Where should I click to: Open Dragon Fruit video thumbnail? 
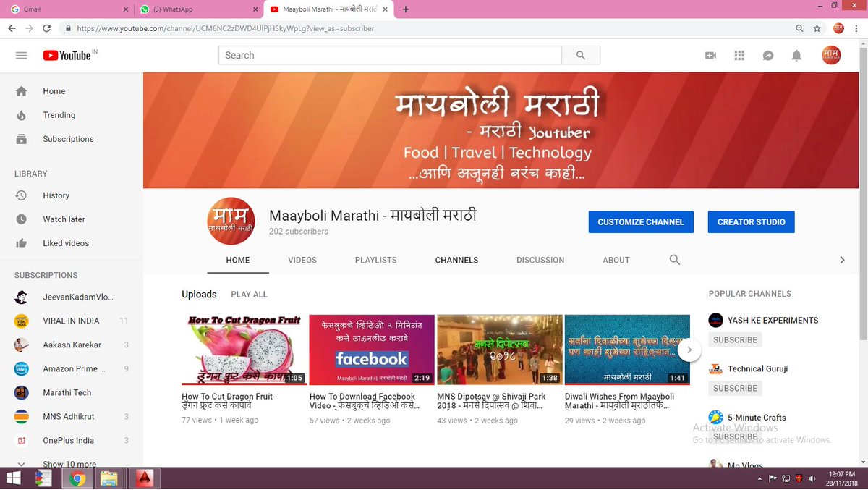(244, 350)
